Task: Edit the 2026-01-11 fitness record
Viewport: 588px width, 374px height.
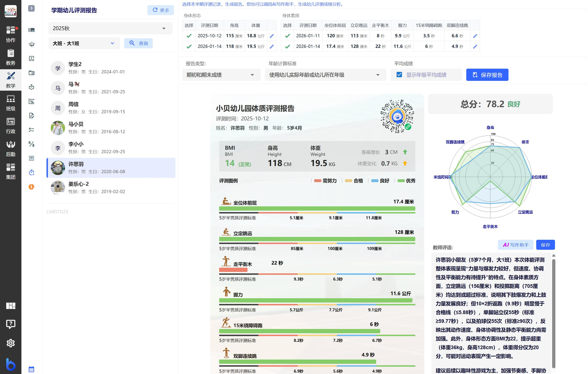Action: (x=475, y=36)
